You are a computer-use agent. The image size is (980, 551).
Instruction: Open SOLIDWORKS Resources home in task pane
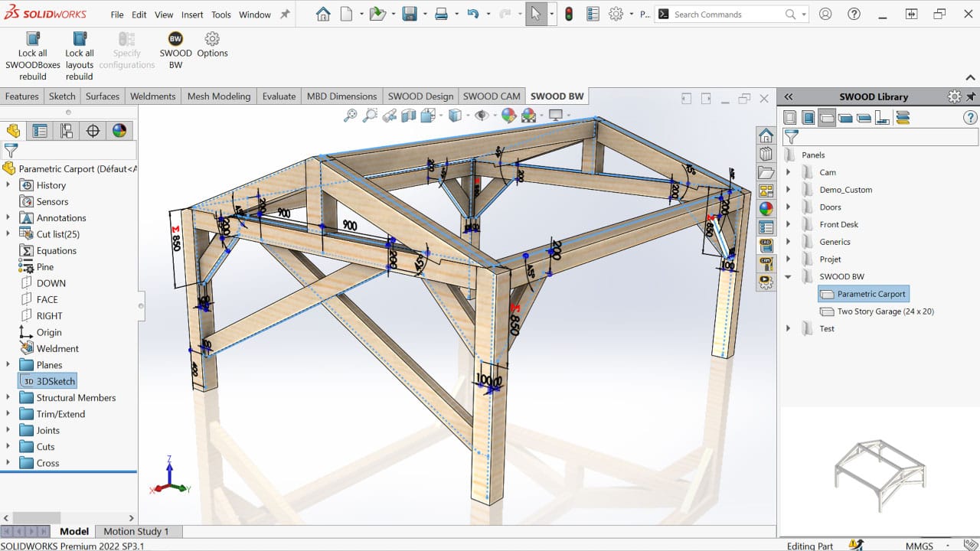[x=766, y=135]
